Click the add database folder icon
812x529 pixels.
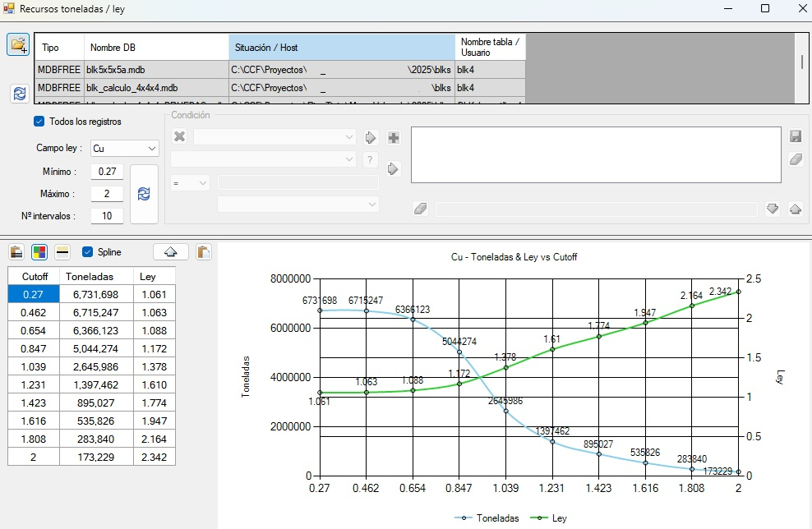pyautogui.click(x=18, y=45)
